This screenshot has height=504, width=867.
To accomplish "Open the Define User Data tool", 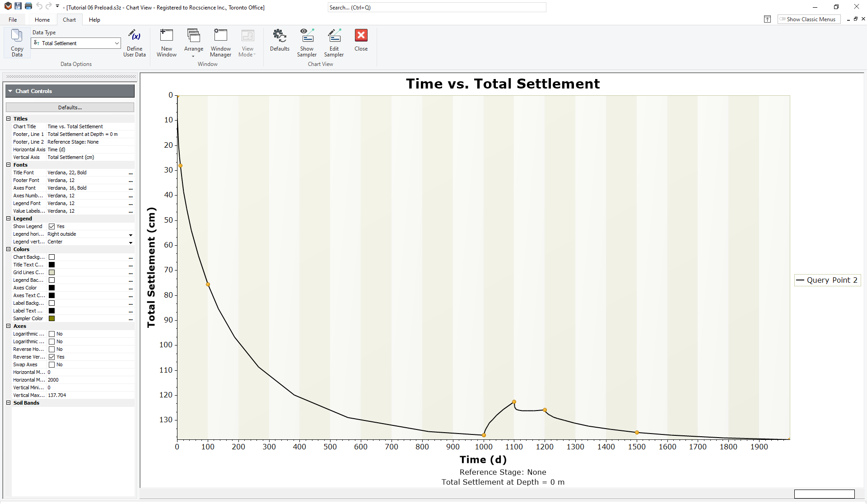I will tap(134, 43).
